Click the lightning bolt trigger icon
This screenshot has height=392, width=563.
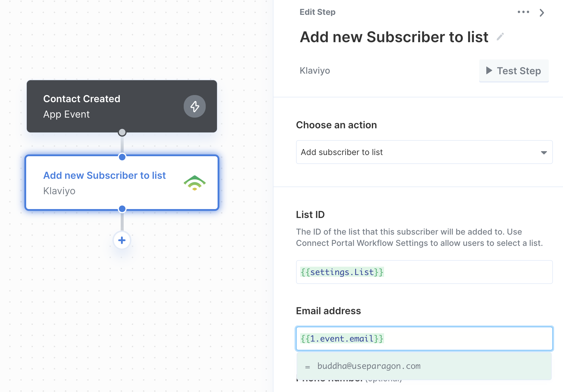click(195, 106)
